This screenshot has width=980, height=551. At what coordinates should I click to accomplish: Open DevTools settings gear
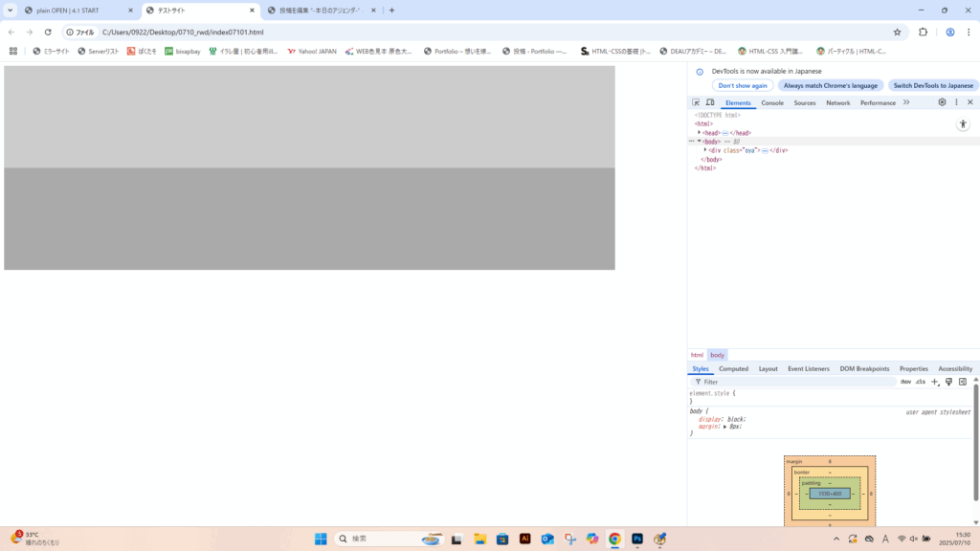[x=942, y=102]
